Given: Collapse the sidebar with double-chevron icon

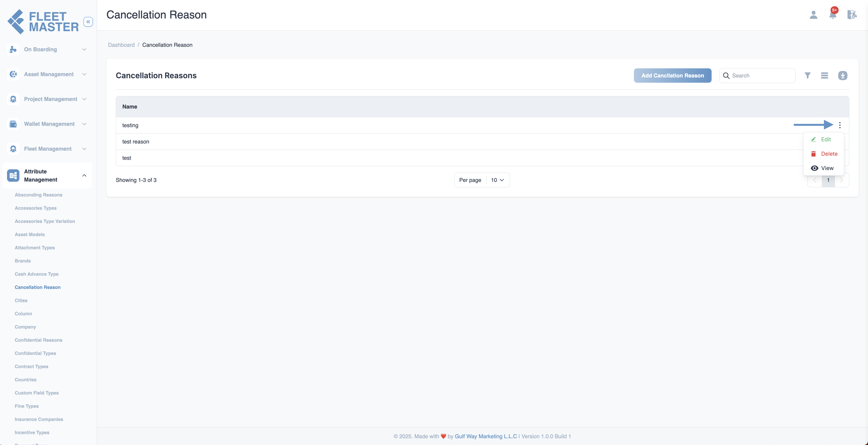Looking at the screenshot, I should (88, 22).
